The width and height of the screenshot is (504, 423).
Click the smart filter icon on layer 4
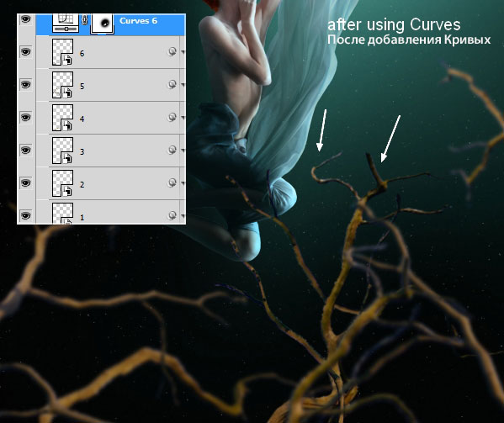click(x=172, y=117)
